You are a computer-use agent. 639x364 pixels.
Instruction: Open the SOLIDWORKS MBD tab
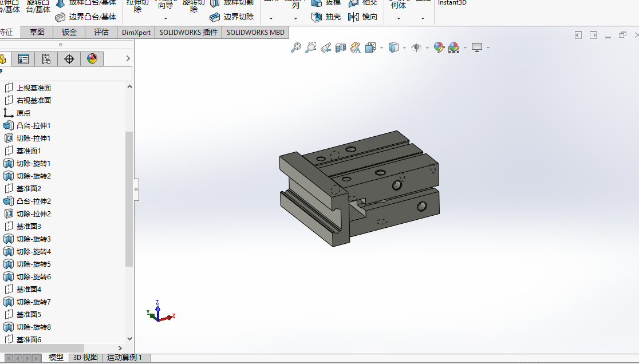click(x=255, y=32)
